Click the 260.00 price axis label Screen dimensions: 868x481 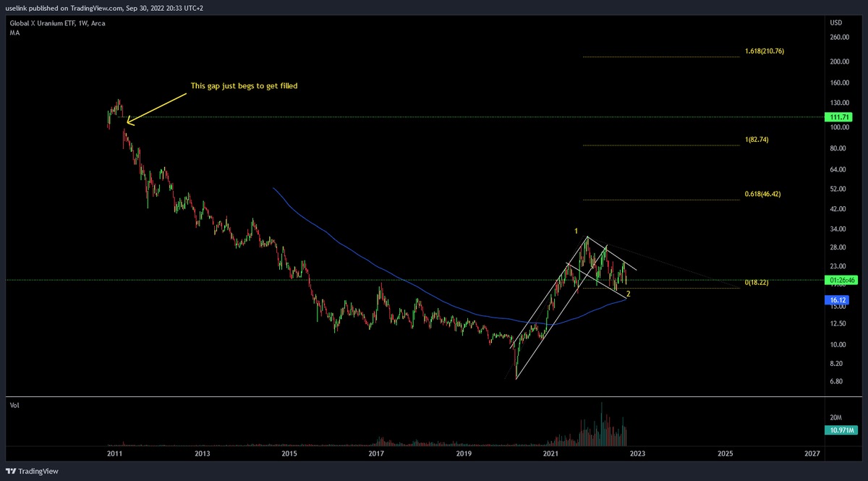(x=840, y=38)
